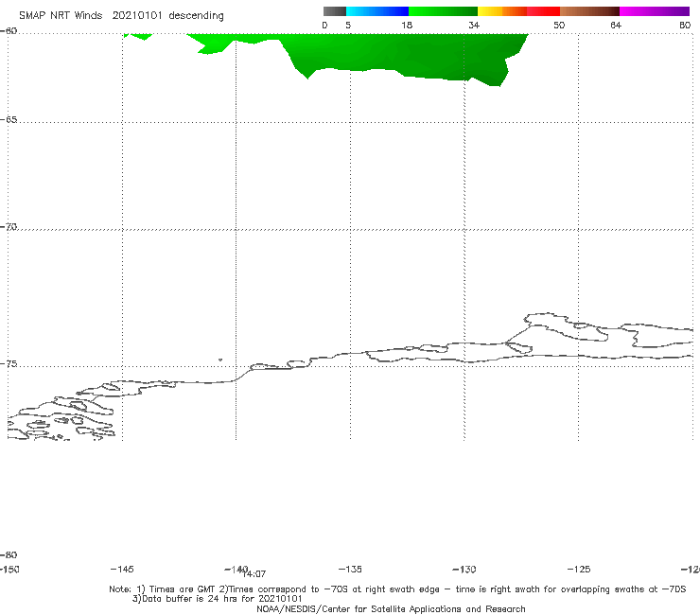Click the red segment of the color bar
Viewport: 700px width, 615px height.
543,11
